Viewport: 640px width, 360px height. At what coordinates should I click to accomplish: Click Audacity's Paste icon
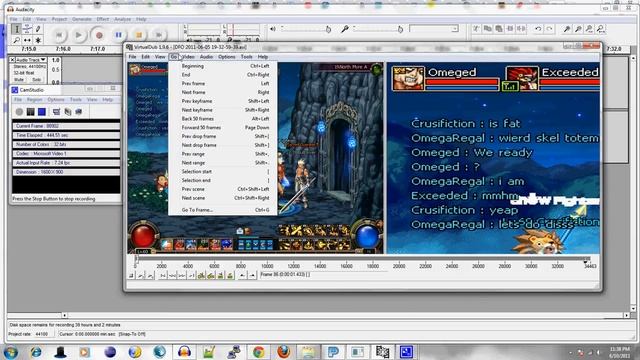(x=499, y=29)
